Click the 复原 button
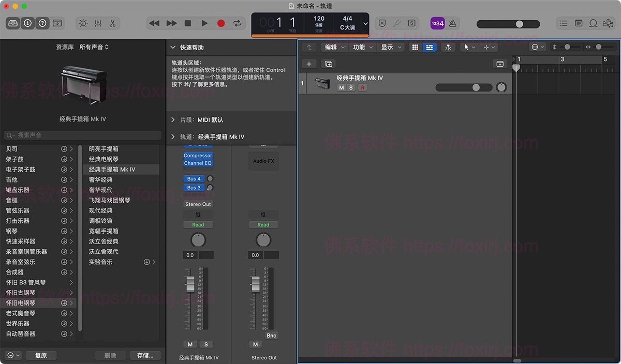 41,355
